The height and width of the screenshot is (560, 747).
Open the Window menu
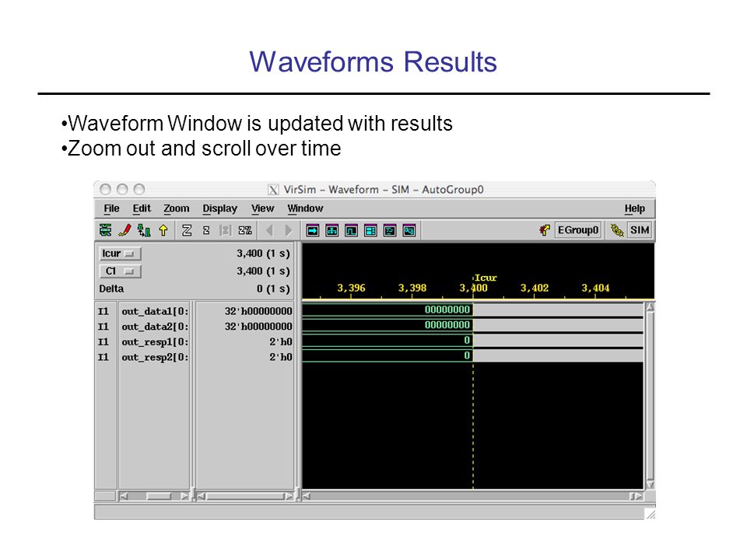pos(305,208)
